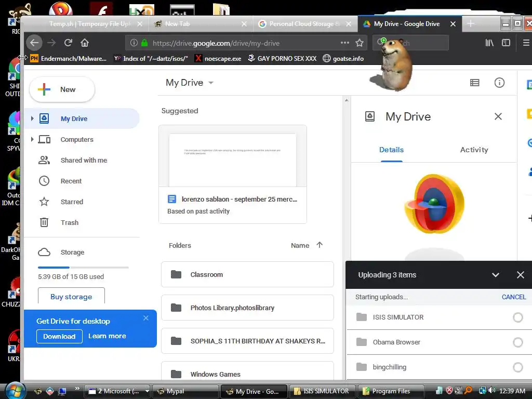Click the Buy storage button
Screen dimensions: 532x399
click(71, 297)
